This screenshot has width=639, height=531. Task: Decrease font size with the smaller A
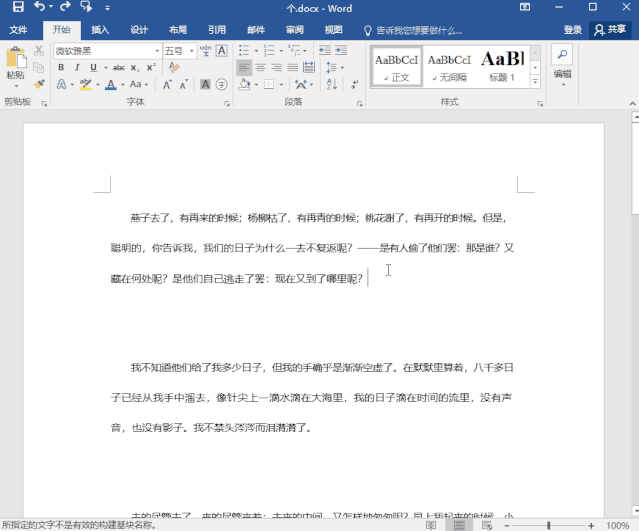pyautogui.click(x=184, y=84)
